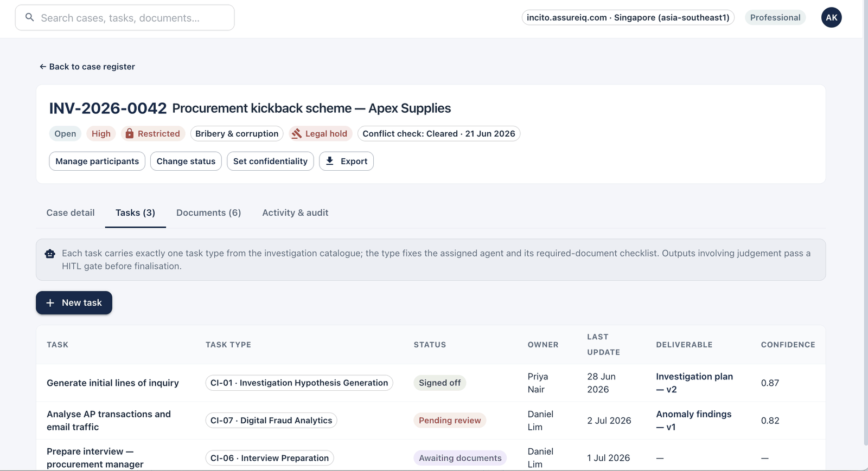
Task: Click owner Priya Nair
Action: 538,383
